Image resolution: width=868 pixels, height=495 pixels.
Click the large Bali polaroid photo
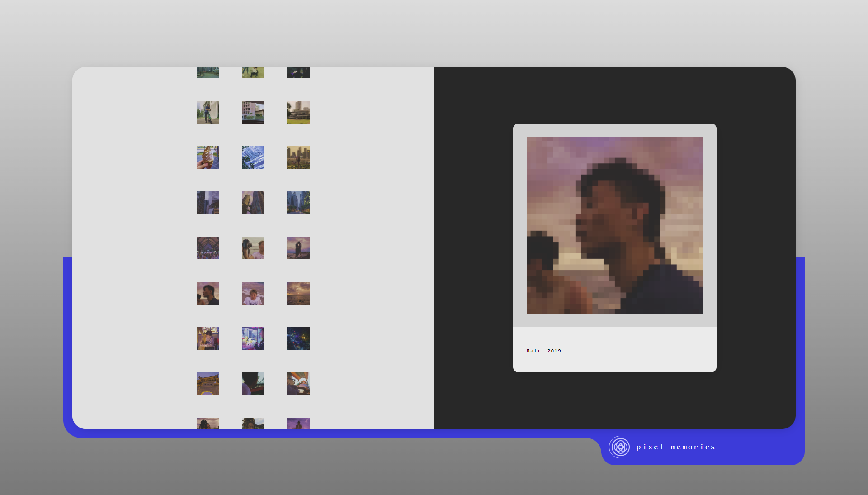614,225
